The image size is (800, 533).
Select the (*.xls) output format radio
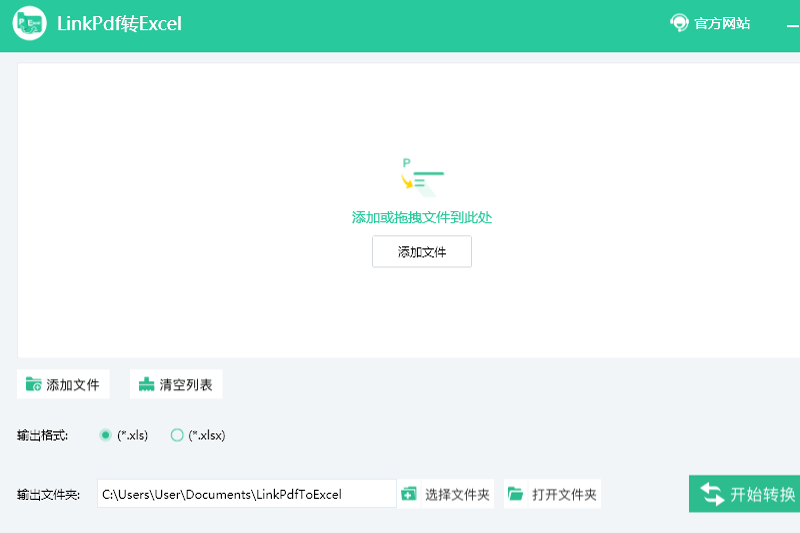(x=105, y=435)
